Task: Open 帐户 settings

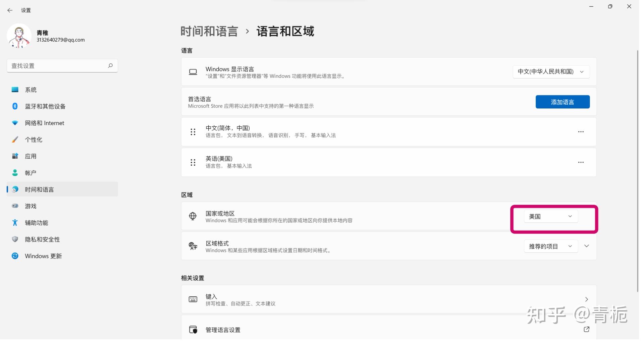Action: click(63, 173)
